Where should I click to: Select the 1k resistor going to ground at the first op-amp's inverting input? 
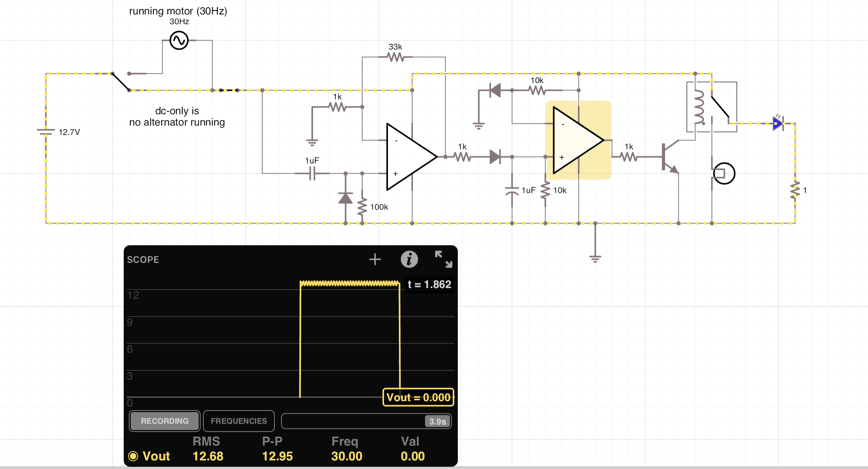(337, 107)
